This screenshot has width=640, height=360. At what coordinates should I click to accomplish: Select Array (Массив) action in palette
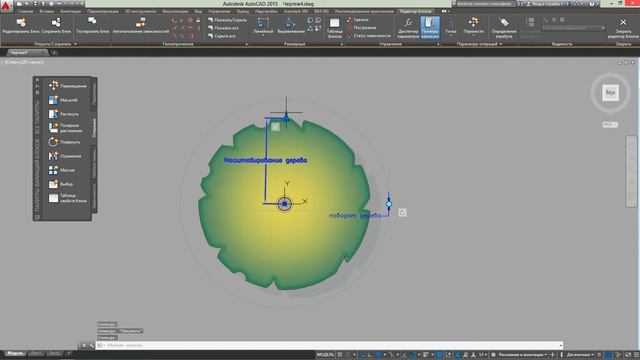point(62,170)
